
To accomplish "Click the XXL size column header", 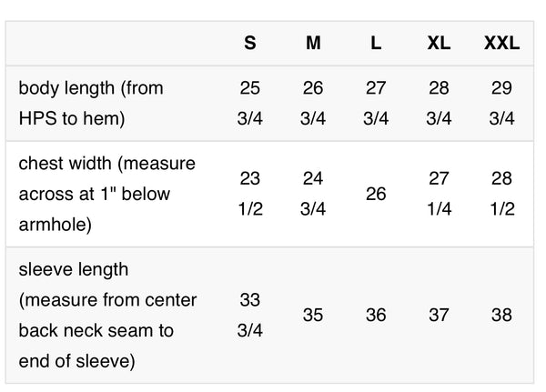I will (x=501, y=43).
